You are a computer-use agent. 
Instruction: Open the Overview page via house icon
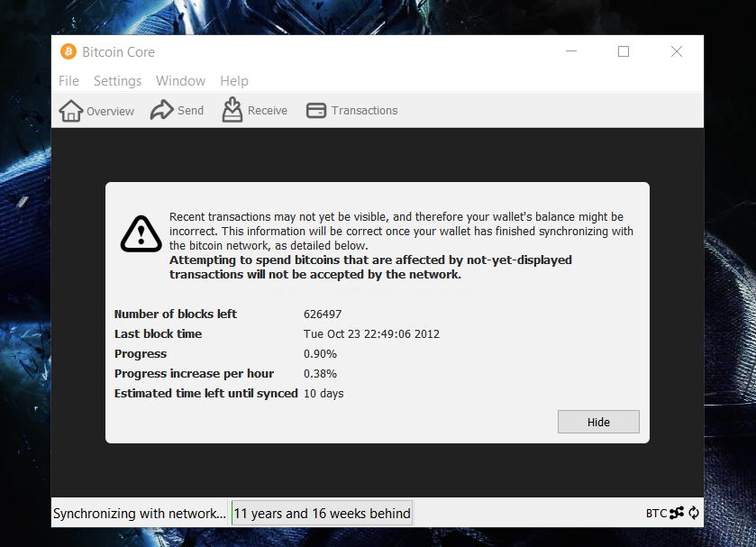tap(71, 111)
